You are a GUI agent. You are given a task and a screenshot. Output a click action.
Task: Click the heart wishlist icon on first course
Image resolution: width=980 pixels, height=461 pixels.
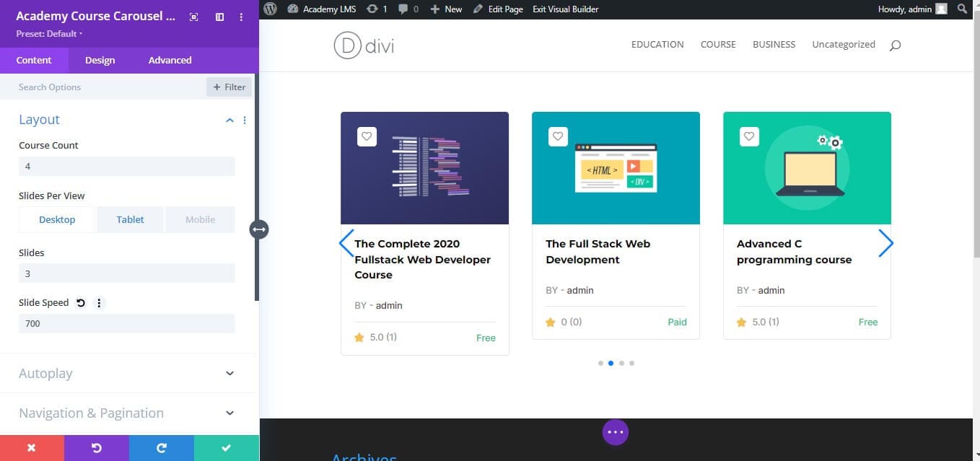pyautogui.click(x=367, y=136)
